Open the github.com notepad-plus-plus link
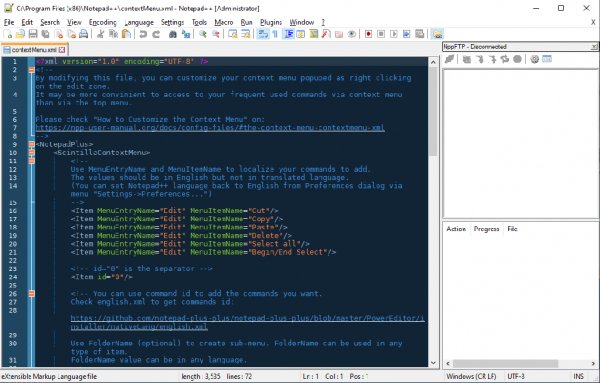This screenshot has height=383, width=600. [x=247, y=322]
